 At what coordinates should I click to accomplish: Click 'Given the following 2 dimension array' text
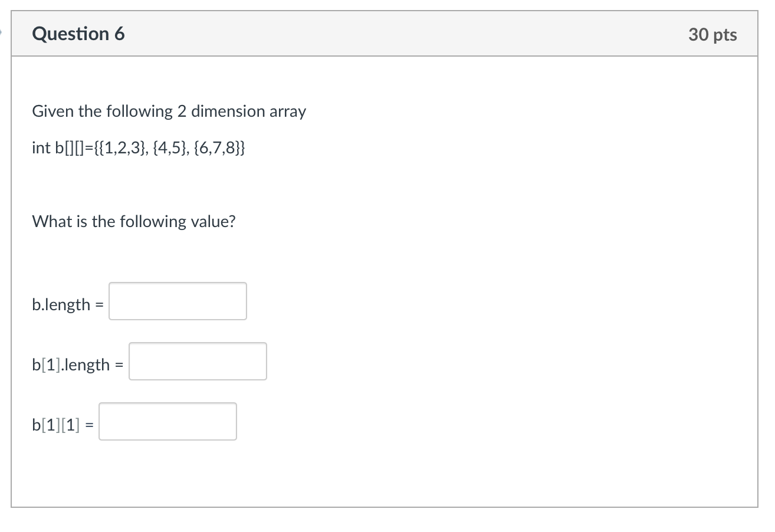(x=169, y=111)
